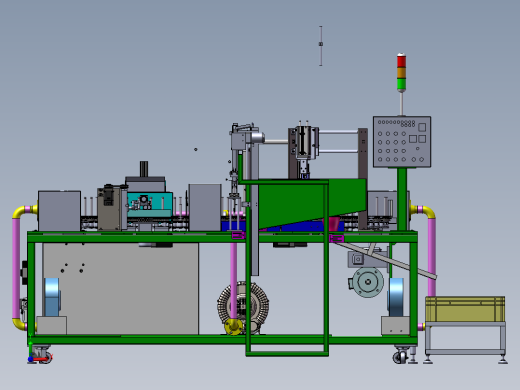Image resolution: width=520 pixels, height=390 pixels.
Task: Select the black exhaust cylinder on top
Action: click(144, 169)
